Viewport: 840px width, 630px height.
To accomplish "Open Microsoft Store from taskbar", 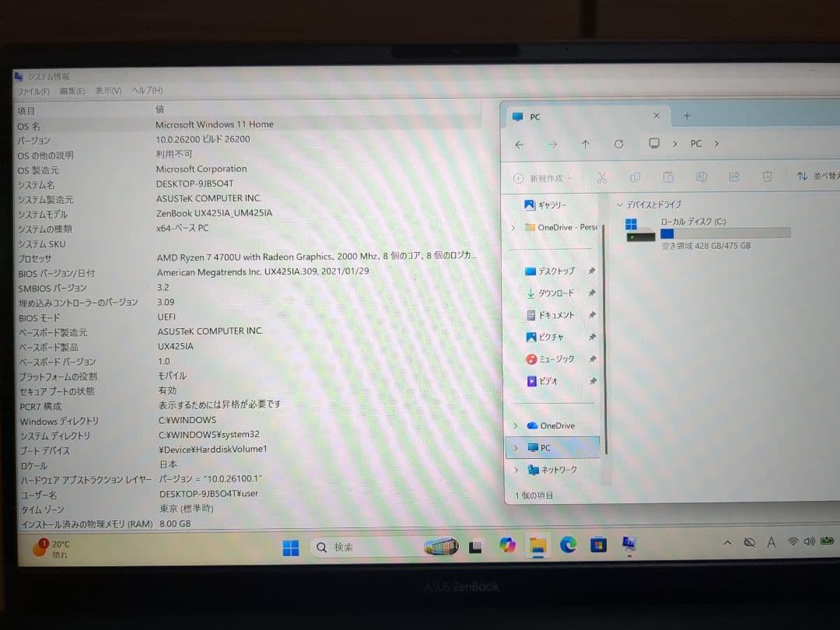I will (598, 545).
